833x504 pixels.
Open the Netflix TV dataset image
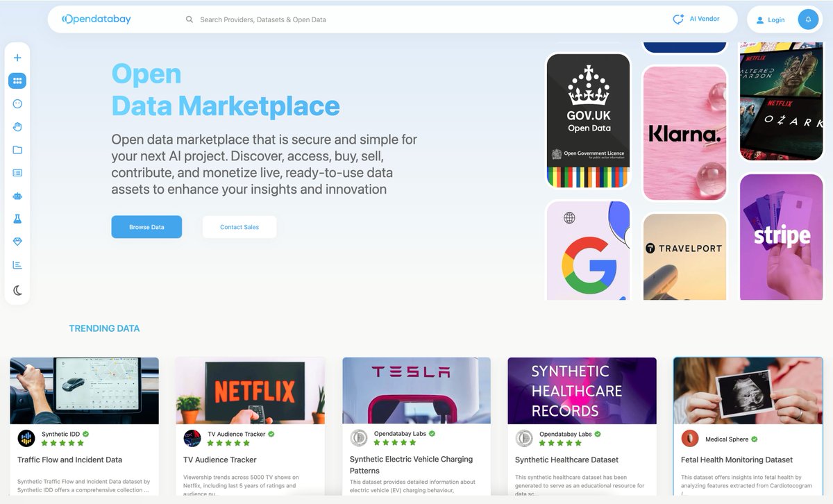250,390
